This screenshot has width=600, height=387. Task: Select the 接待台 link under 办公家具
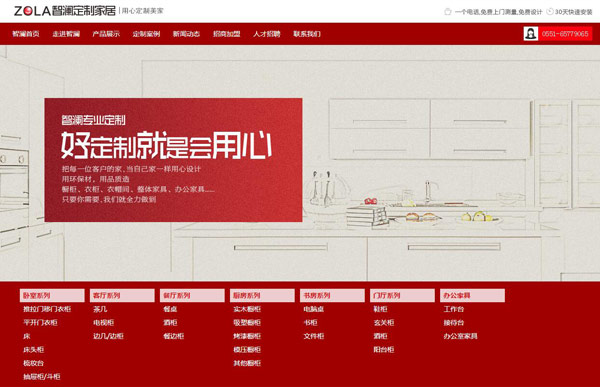tap(454, 323)
